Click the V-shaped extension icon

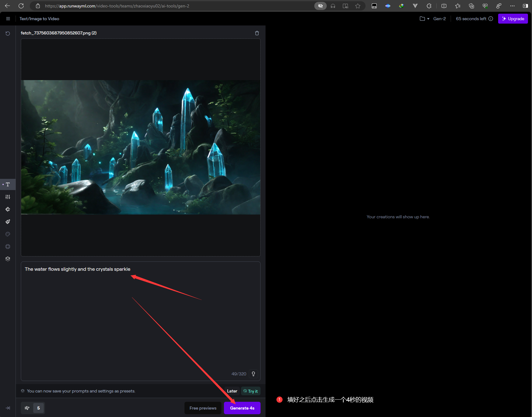(415, 6)
